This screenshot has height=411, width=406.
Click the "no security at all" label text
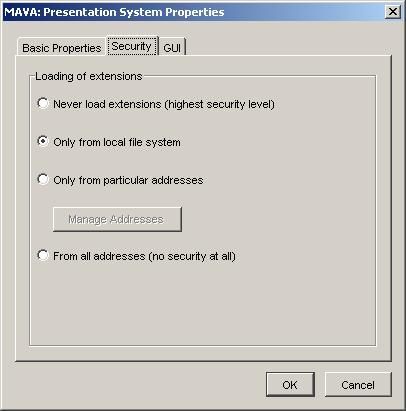coord(192,256)
